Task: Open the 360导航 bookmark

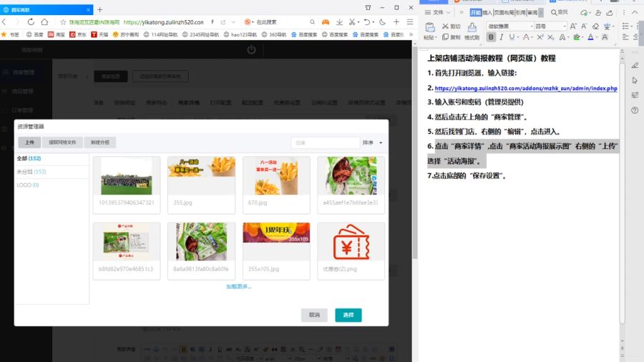Action: tap(274, 34)
